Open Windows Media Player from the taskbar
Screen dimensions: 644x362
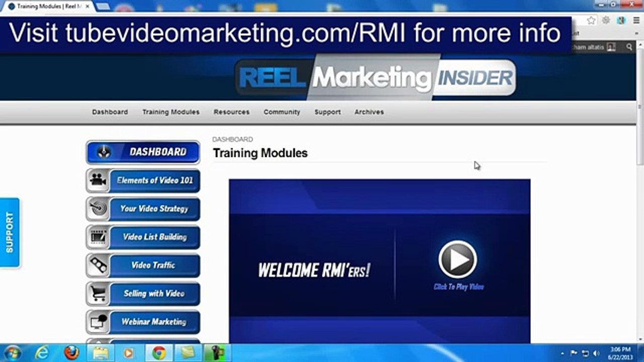129,353
